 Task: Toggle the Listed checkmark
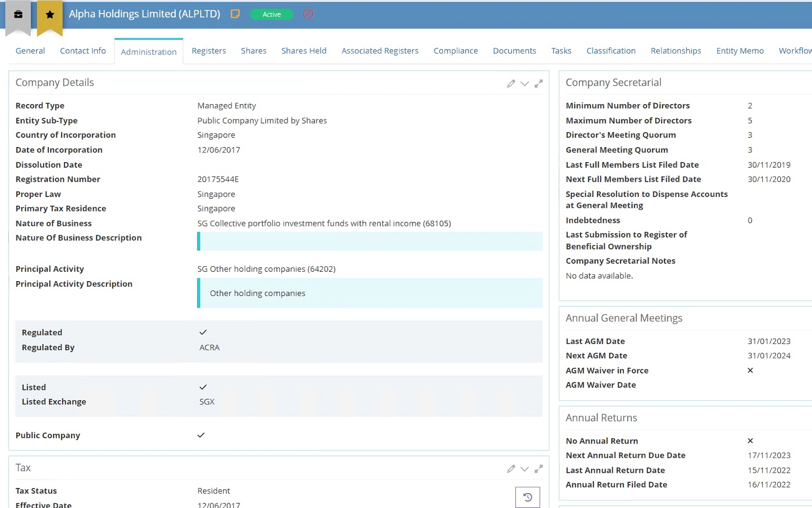point(203,387)
